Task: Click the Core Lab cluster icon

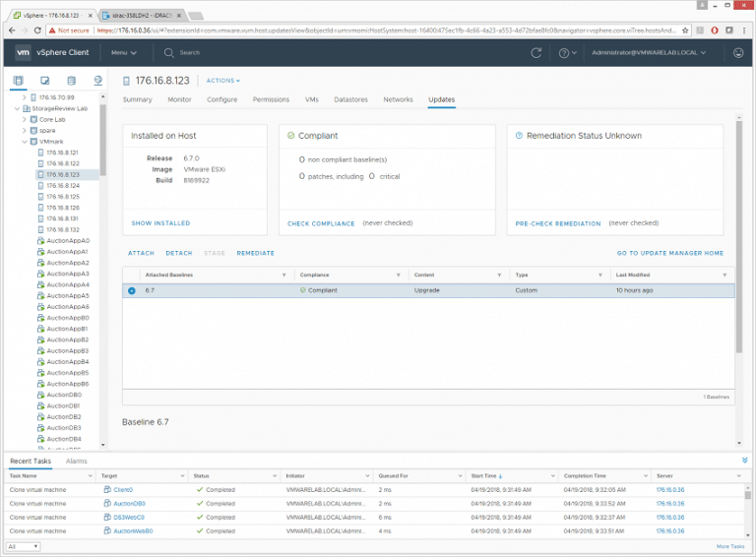Action: (x=33, y=119)
